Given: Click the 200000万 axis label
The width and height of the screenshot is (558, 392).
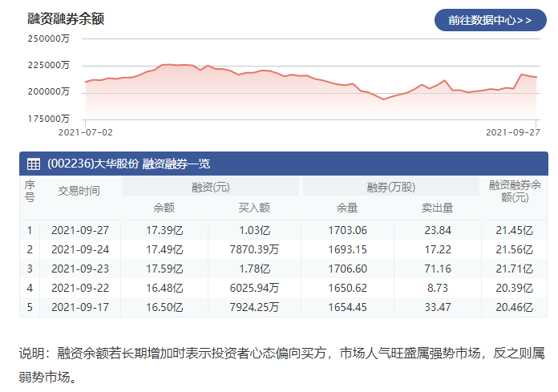Looking at the screenshot, I should [49, 91].
